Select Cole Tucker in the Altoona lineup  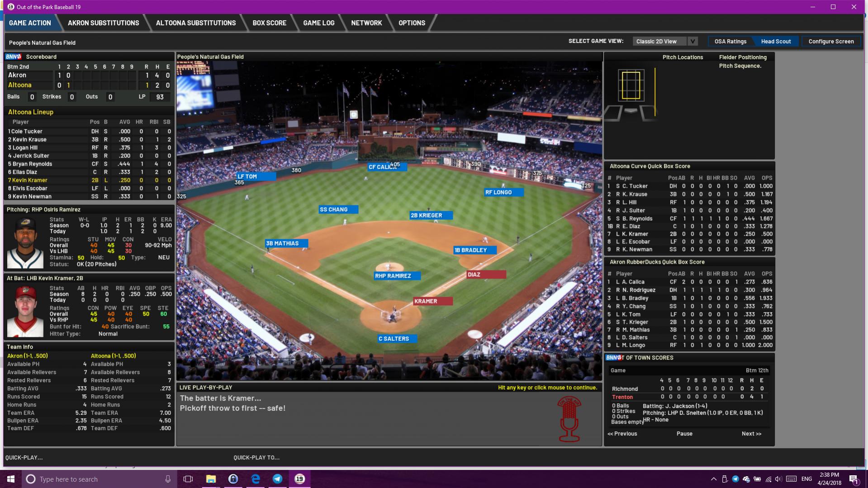89,131
